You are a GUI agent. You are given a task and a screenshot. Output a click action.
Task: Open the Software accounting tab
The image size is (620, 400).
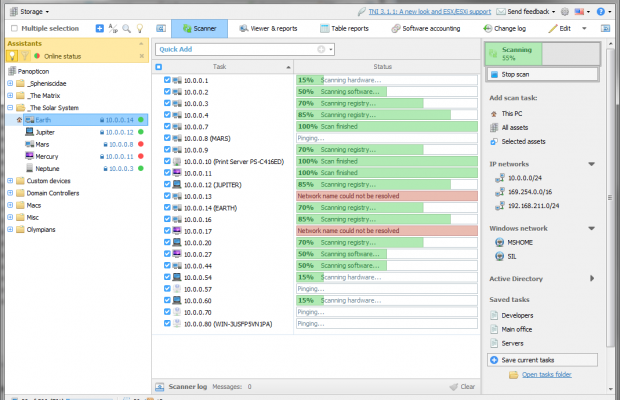click(424, 29)
